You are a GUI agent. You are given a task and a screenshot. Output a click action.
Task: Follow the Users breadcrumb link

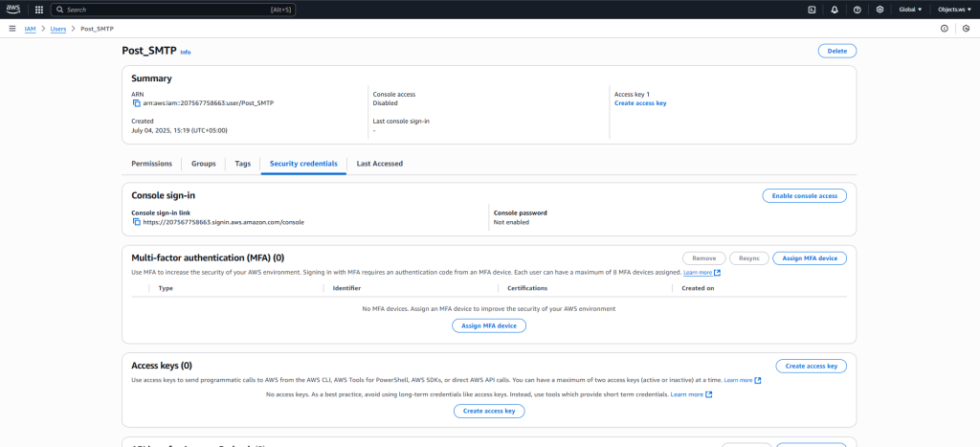click(x=58, y=29)
